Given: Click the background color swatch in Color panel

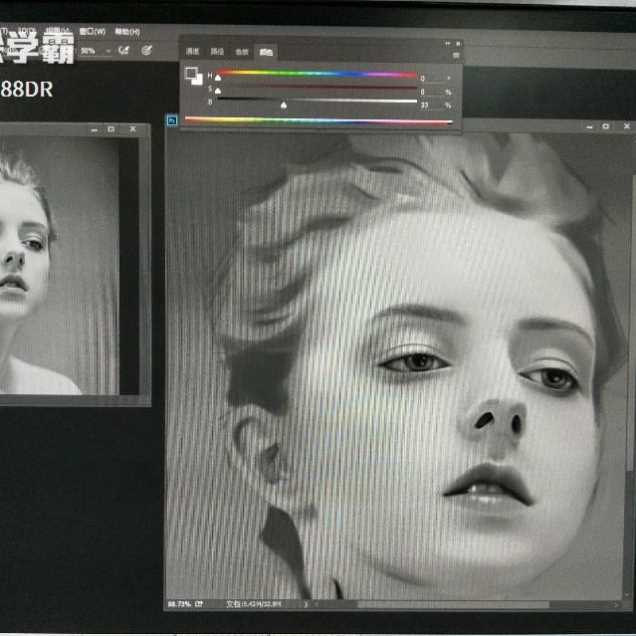Looking at the screenshot, I should pos(198,81).
